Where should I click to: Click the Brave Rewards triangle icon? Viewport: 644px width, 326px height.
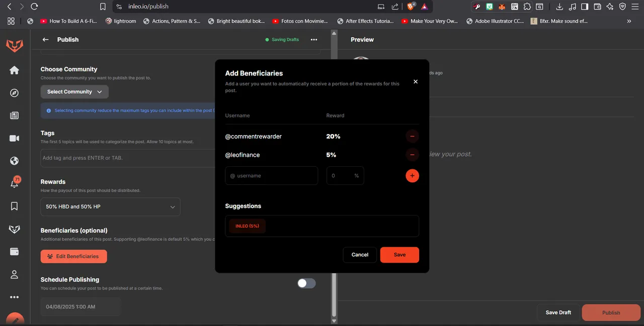point(424,7)
